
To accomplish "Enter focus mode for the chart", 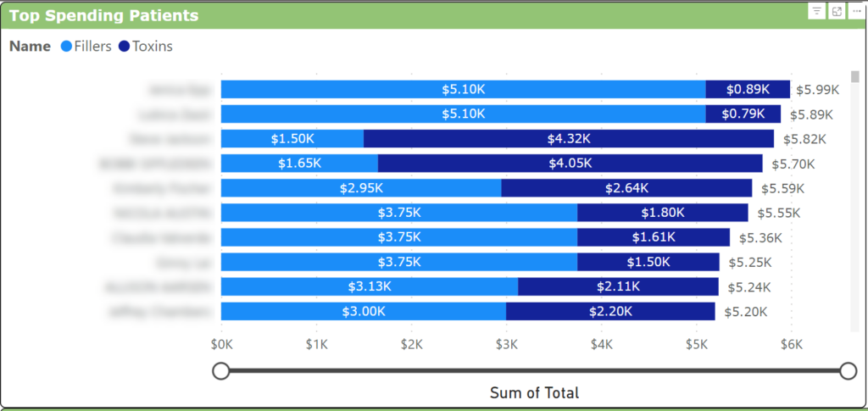I will pos(837,11).
